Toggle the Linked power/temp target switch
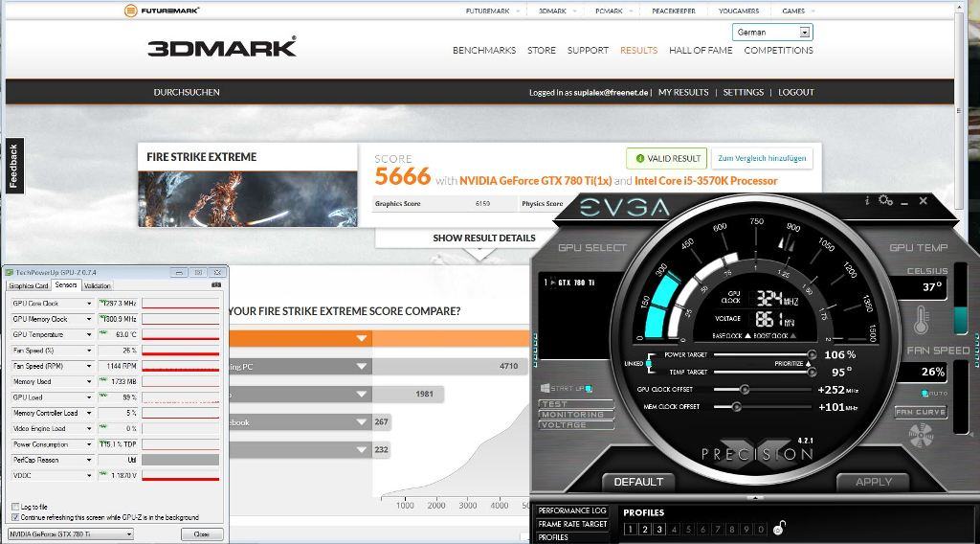 tap(650, 363)
